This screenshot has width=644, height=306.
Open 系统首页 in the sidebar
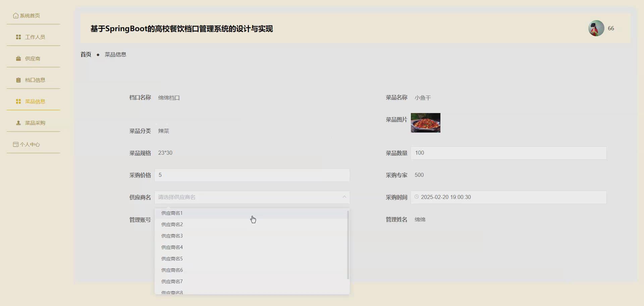tap(34, 15)
